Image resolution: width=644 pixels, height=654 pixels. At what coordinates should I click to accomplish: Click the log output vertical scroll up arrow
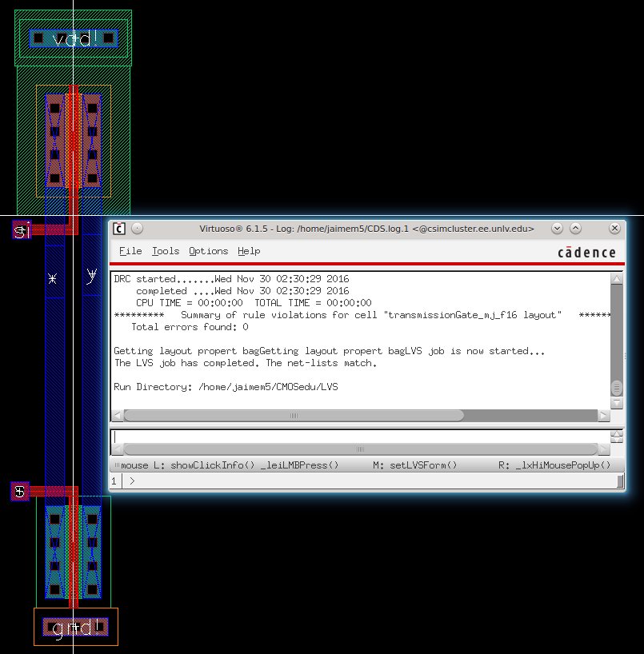617,278
